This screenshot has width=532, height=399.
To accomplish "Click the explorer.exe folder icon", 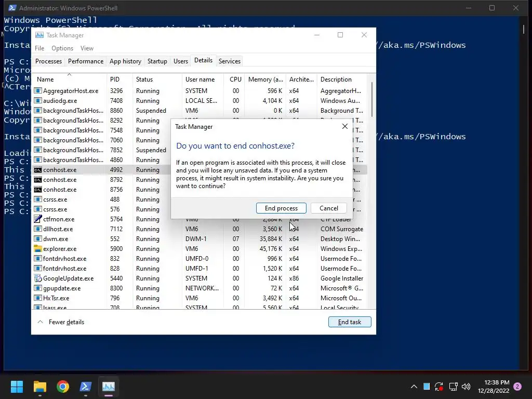I will (x=37, y=249).
